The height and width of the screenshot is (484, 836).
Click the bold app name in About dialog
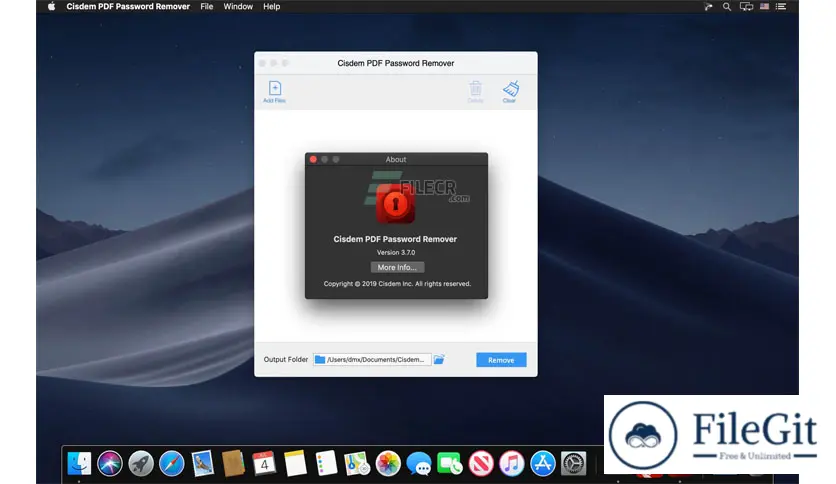395,239
